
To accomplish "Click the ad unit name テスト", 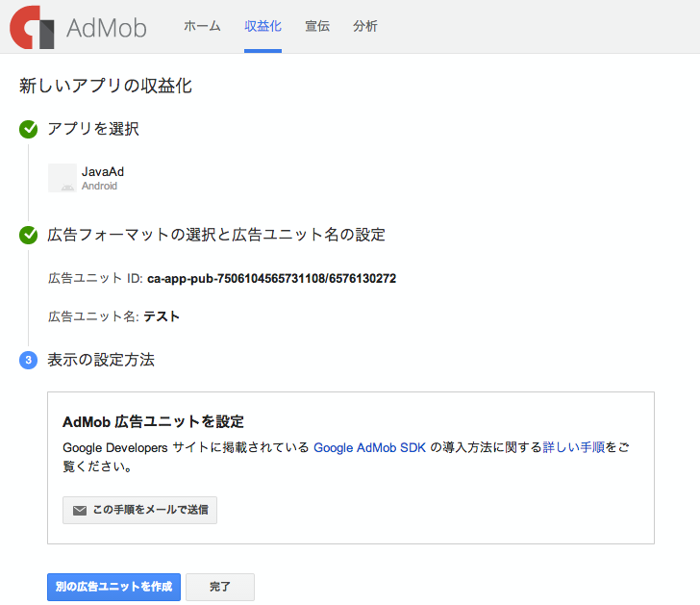I will point(162,316).
